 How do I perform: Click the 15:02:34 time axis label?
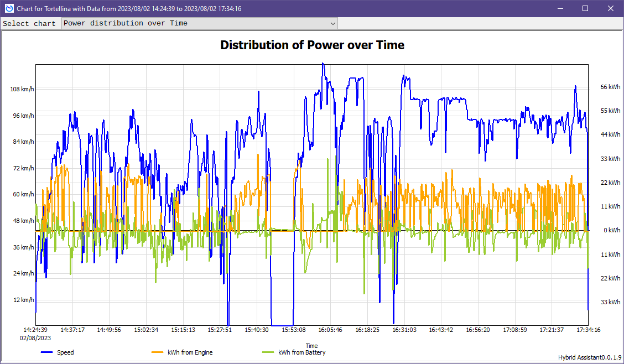146,330
